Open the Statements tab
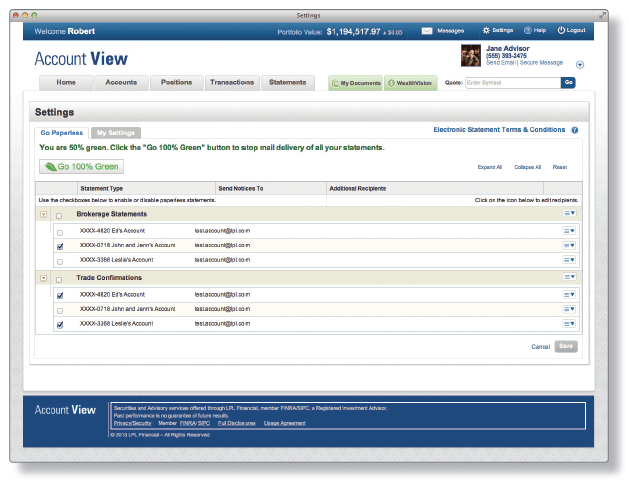629x485 pixels. 288,83
